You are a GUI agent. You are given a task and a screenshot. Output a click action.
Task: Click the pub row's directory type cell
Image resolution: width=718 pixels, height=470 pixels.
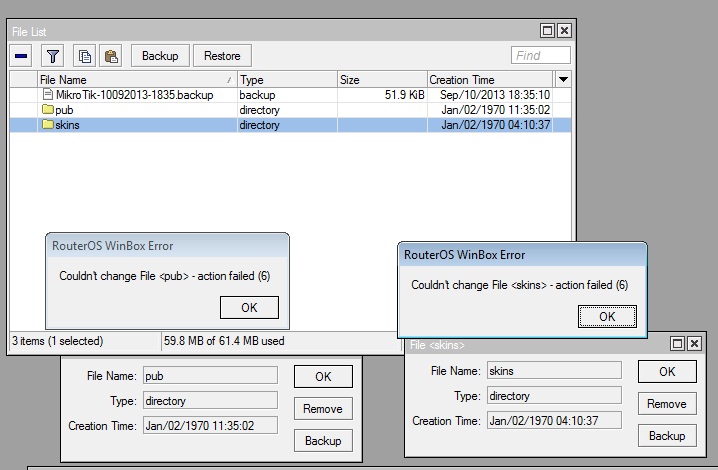[x=287, y=110]
